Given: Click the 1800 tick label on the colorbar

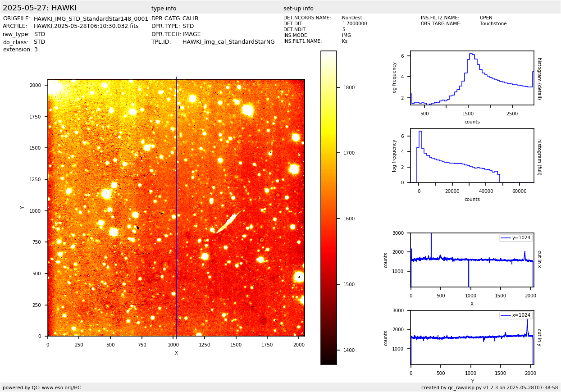Looking at the screenshot, I should point(348,87).
